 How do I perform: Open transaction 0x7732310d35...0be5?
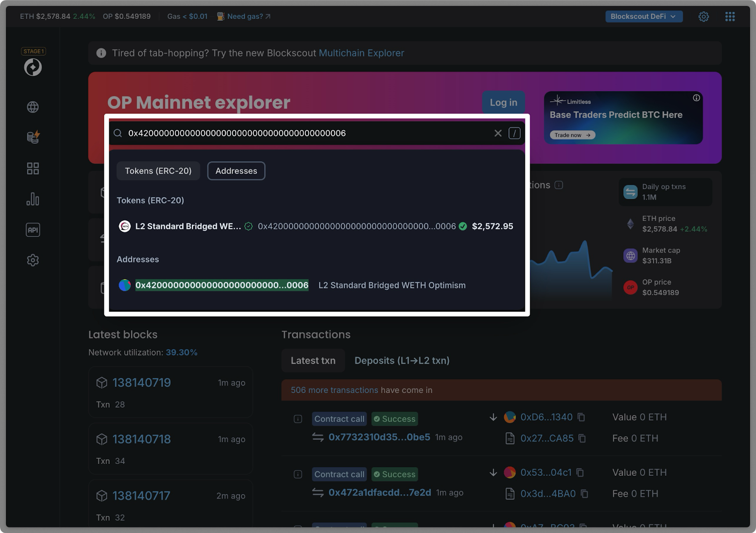379,437
